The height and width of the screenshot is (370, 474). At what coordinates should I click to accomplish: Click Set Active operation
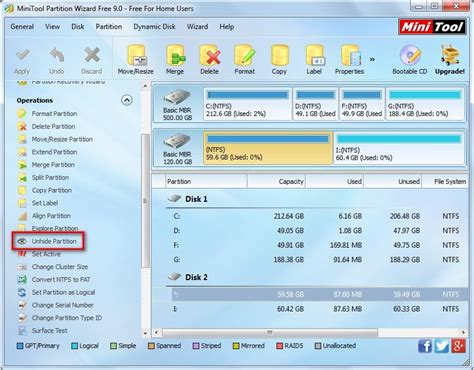46,254
